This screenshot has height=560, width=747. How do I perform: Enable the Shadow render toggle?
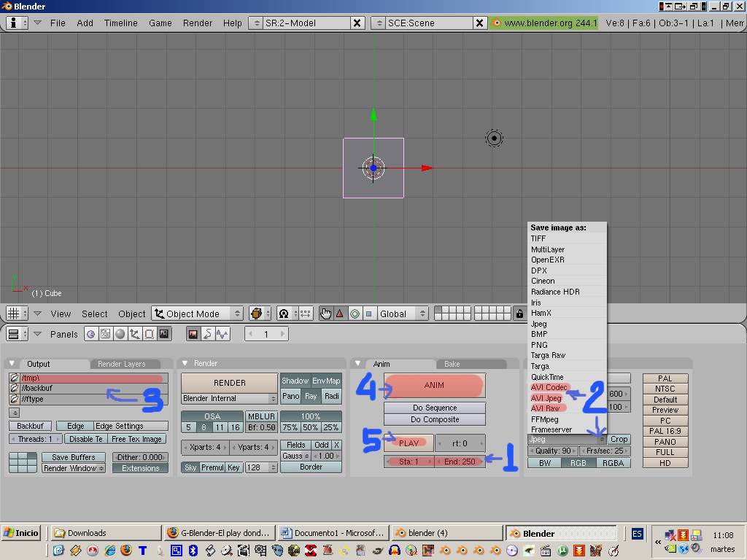[x=295, y=381]
